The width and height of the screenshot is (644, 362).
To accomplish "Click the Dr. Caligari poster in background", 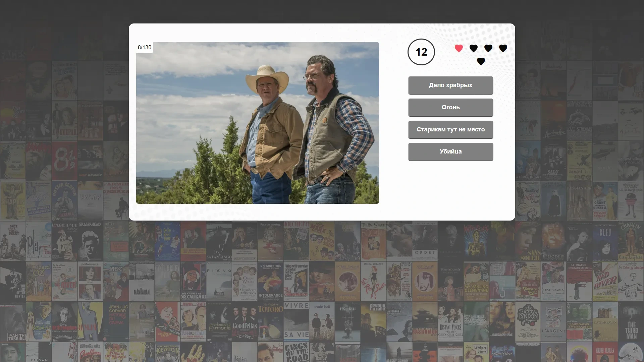I will pos(193,282).
